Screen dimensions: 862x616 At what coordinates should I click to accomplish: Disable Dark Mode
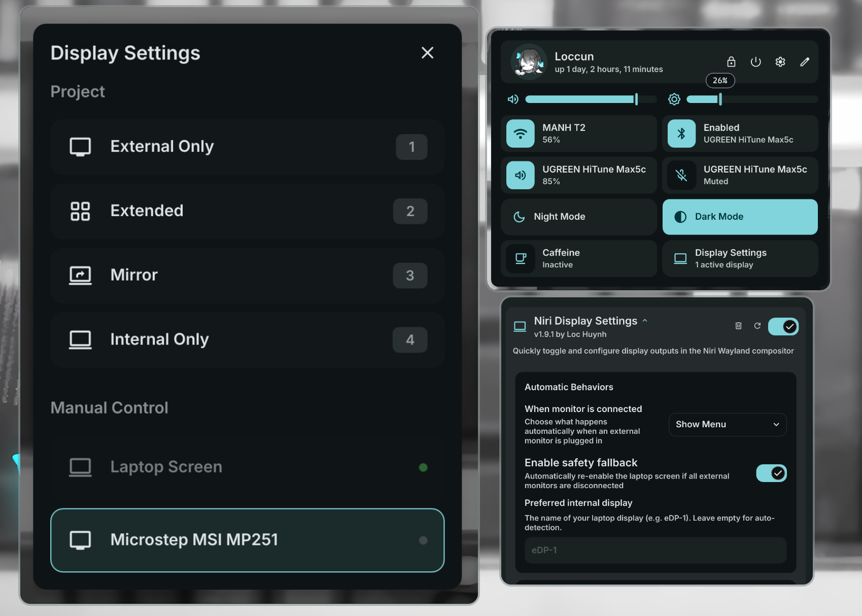(x=740, y=217)
